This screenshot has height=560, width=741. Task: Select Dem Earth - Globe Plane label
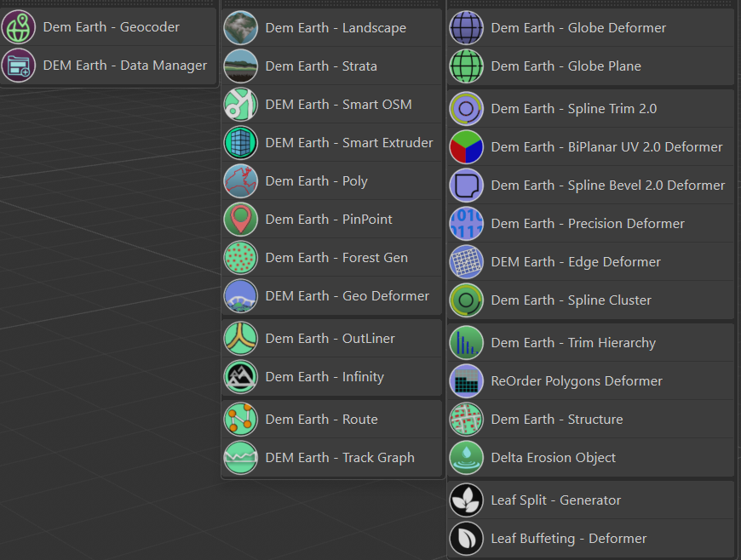(x=566, y=66)
